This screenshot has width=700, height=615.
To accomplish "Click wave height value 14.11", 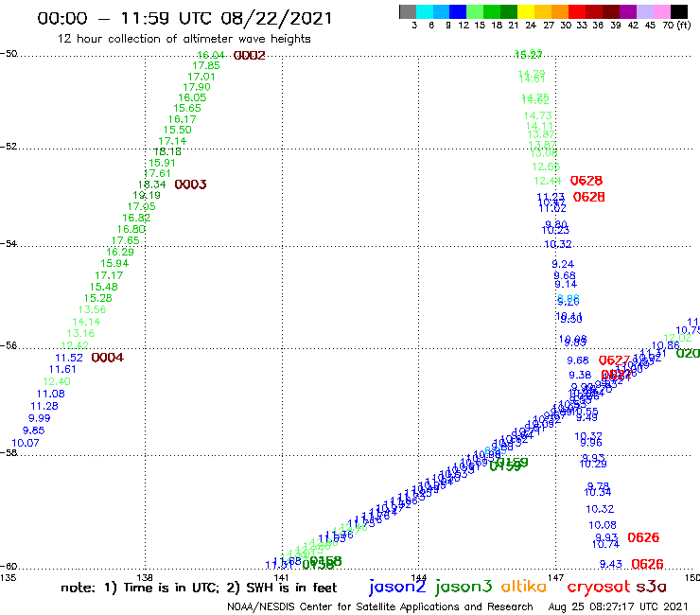I will point(540,126).
